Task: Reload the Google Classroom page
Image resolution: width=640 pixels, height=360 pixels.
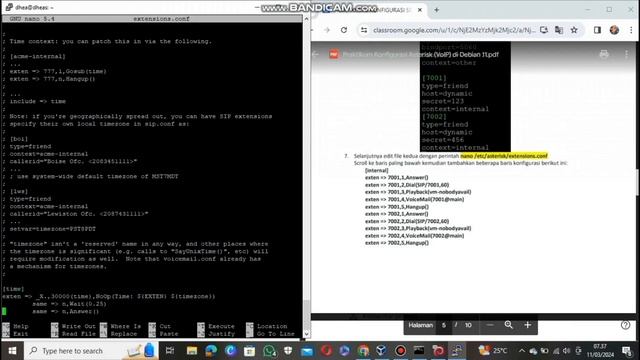Action: pyautogui.click(x=344, y=30)
